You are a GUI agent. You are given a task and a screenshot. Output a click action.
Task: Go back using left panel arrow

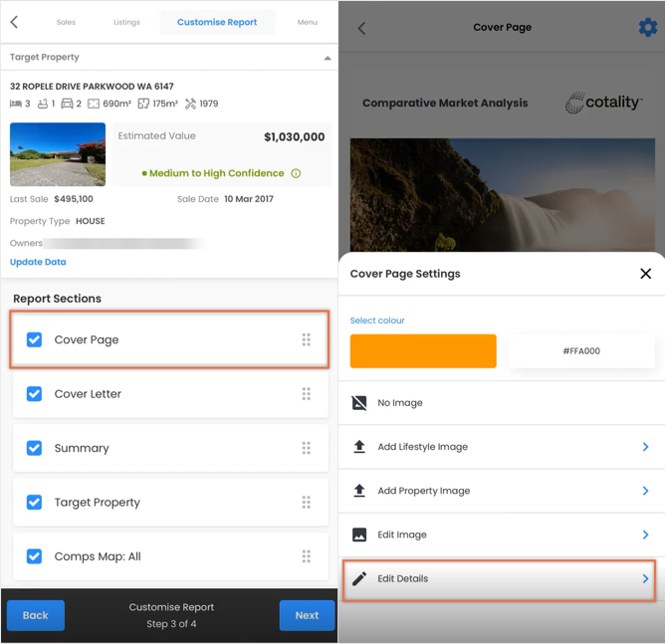pos(14,22)
